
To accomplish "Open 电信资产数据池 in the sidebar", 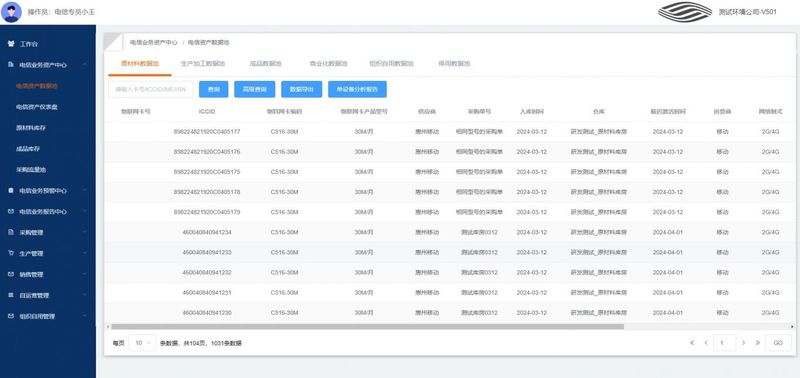I will pos(37,86).
